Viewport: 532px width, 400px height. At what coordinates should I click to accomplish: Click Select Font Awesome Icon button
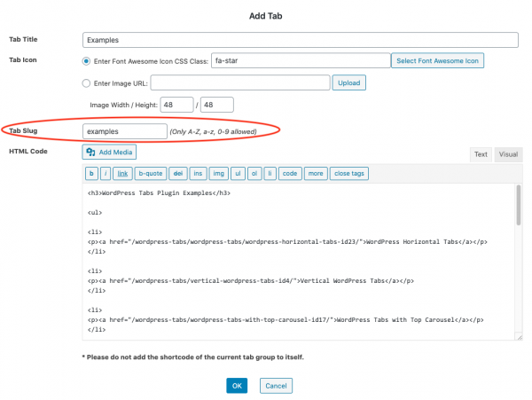(439, 61)
